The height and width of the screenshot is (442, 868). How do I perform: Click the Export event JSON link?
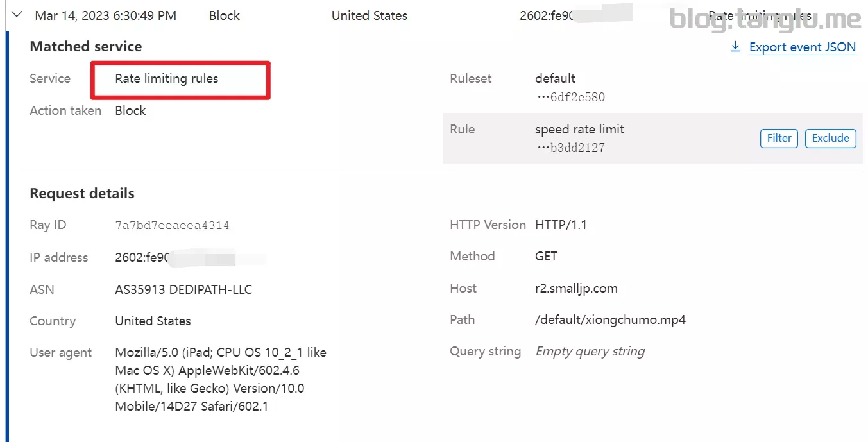click(x=802, y=47)
